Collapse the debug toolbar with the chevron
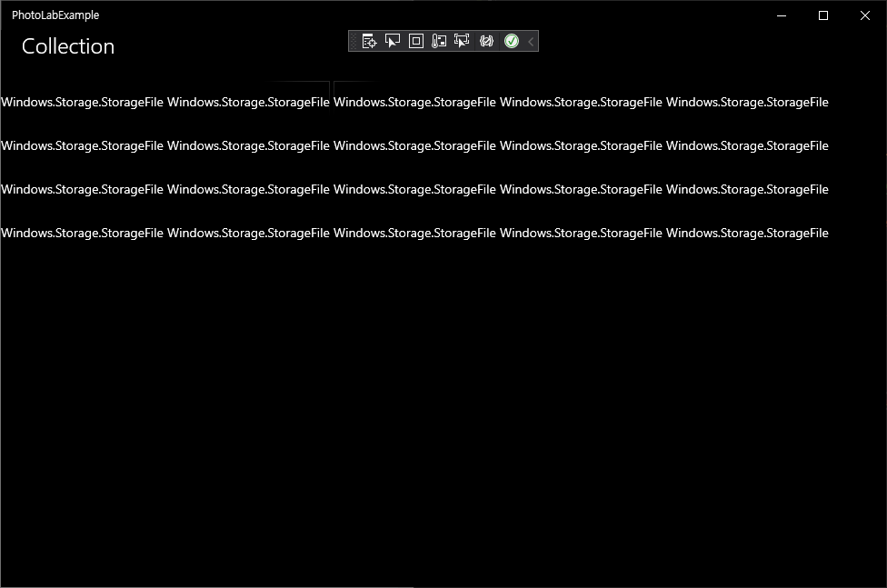 tap(531, 41)
